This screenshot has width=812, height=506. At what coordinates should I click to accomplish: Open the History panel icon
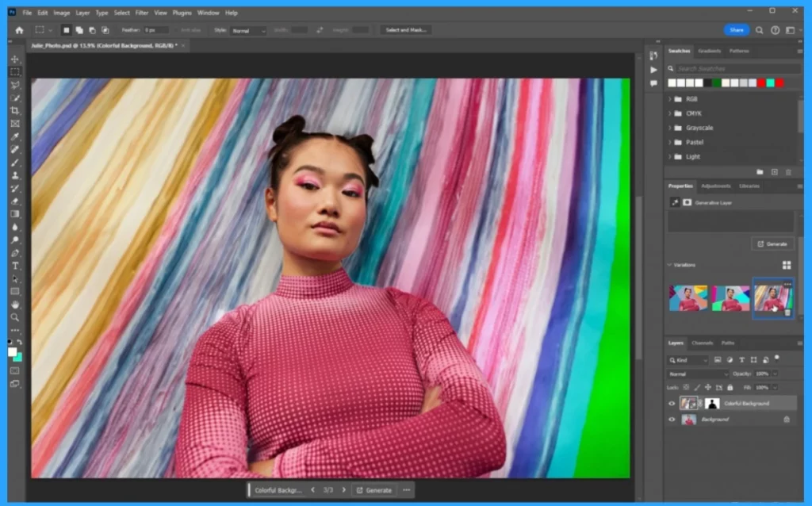(653, 56)
